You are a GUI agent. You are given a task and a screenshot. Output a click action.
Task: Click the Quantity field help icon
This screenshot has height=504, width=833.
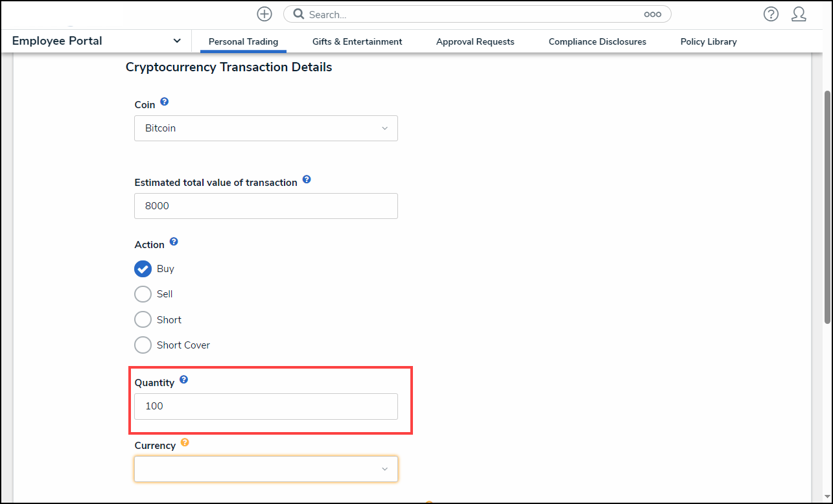(183, 380)
